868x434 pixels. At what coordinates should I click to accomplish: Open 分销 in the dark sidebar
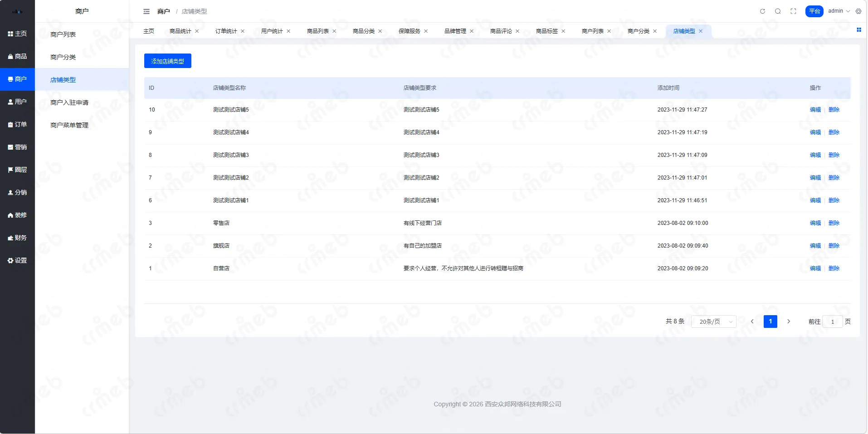pos(17,193)
